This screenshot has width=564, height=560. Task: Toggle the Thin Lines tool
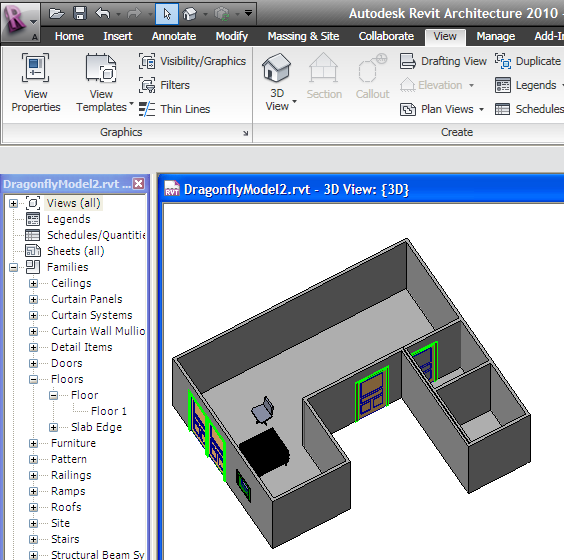click(175, 109)
